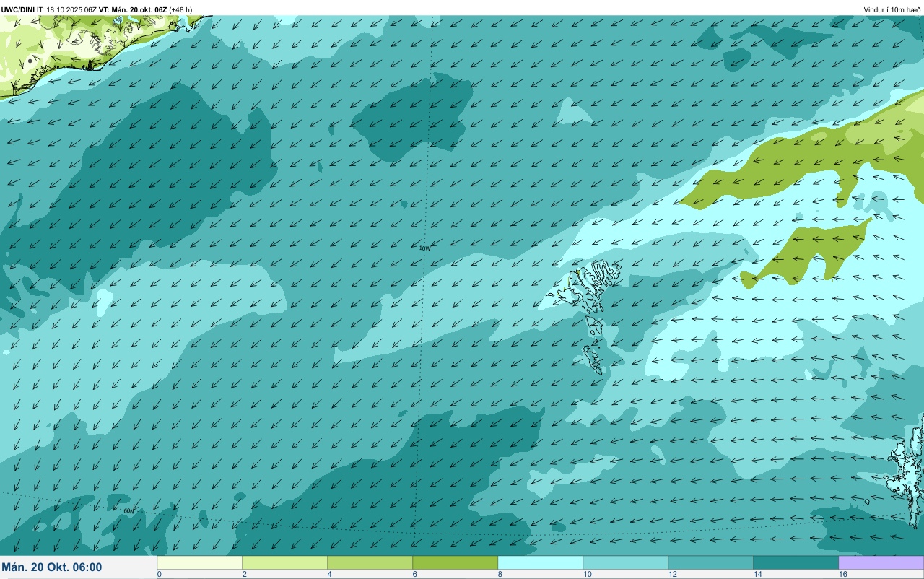Click the light teal 10–12 legend swatch

tap(626, 562)
